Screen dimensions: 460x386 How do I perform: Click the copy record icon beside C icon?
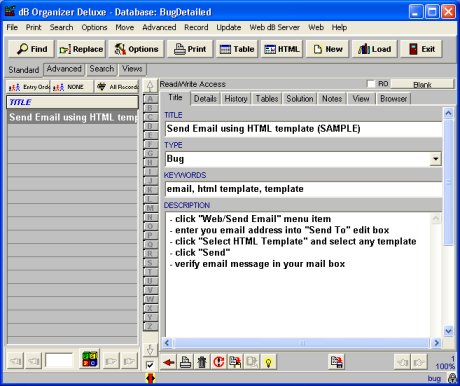tap(235, 362)
